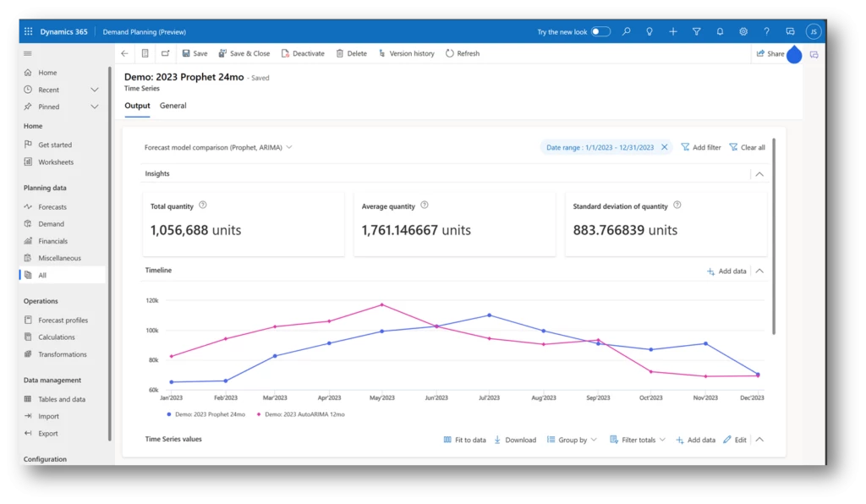Remove the Date range filter chip
The height and width of the screenshot is (504, 866).
[x=664, y=147]
